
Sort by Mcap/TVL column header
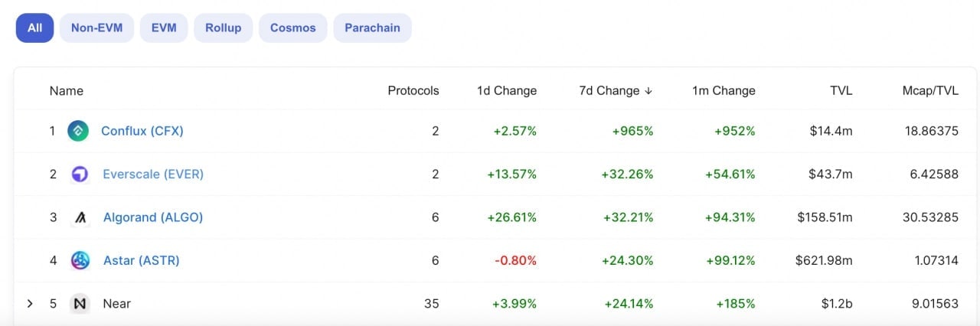click(930, 90)
